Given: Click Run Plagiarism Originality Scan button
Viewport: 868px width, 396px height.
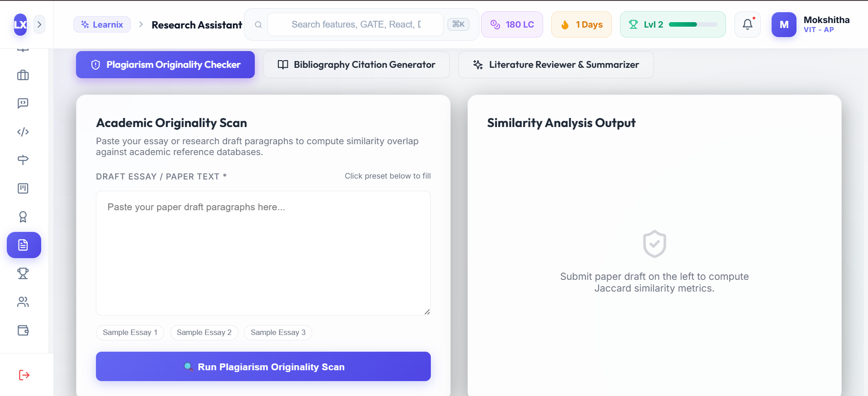Looking at the screenshot, I should (263, 367).
